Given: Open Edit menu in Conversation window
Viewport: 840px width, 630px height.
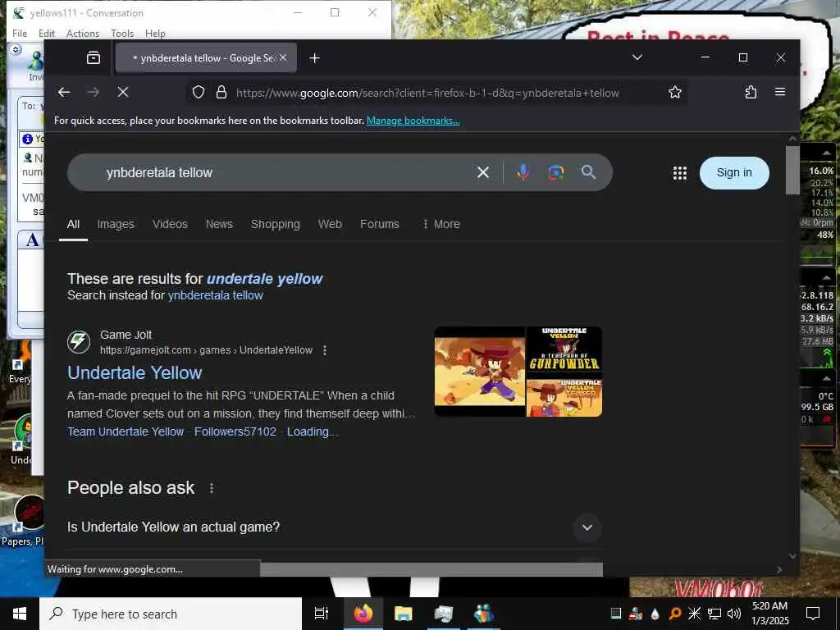Looking at the screenshot, I should click(47, 33).
